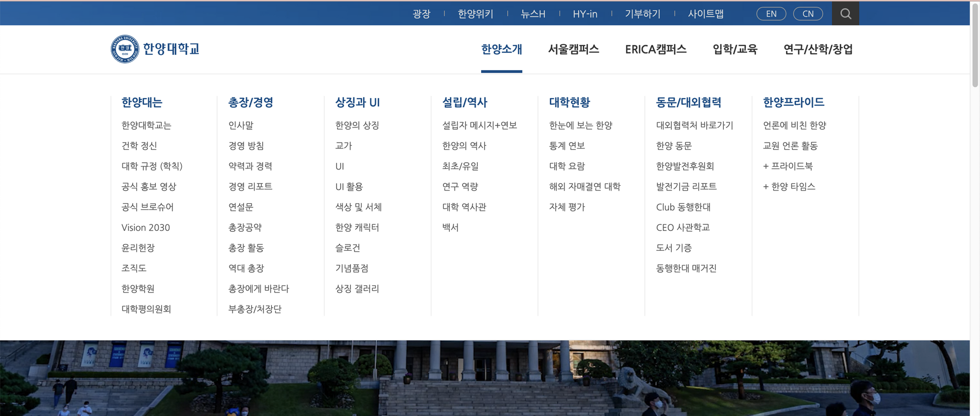This screenshot has width=980, height=416.
Task: Open 최초/유일 link
Action: point(461,166)
